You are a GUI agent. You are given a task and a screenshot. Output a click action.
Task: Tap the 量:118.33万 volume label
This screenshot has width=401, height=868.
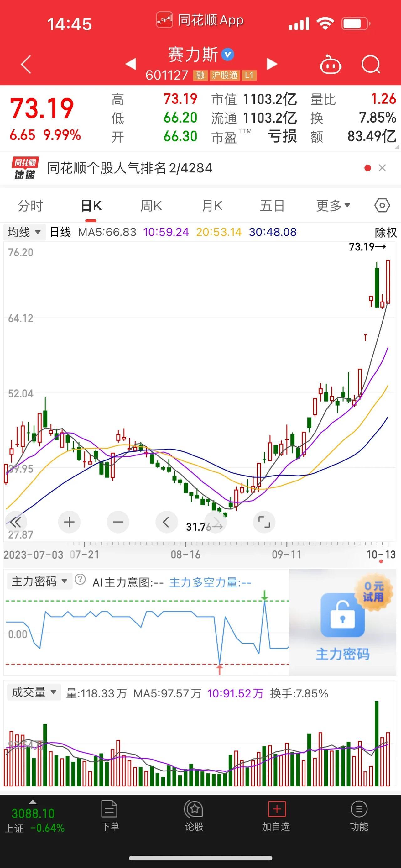pyautogui.click(x=96, y=693)
